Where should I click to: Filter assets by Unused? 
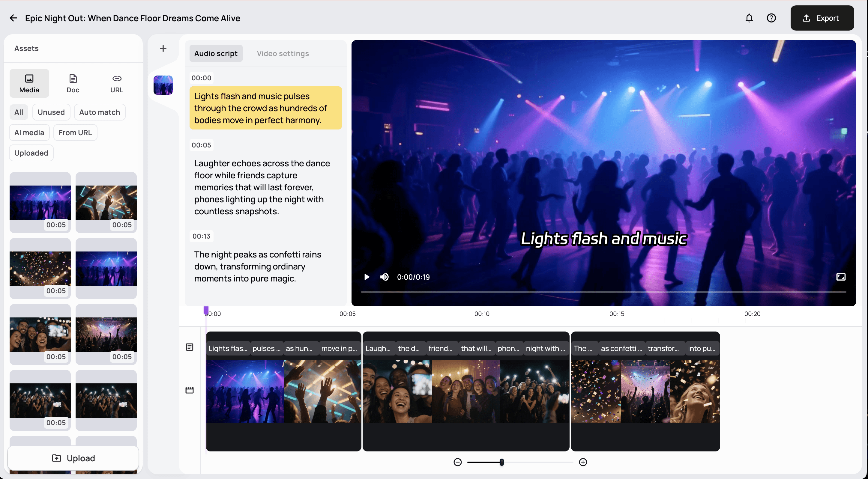51,112
